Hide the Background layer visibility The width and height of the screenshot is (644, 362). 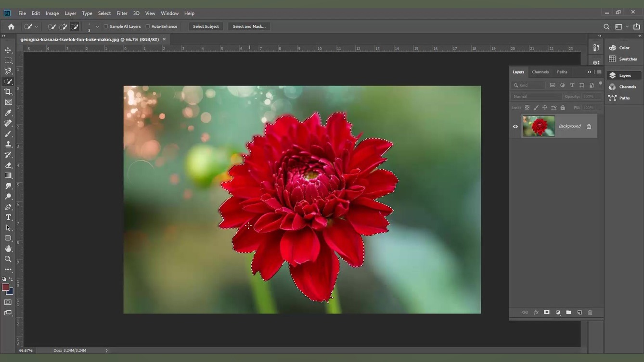click(x=515, y=126)
